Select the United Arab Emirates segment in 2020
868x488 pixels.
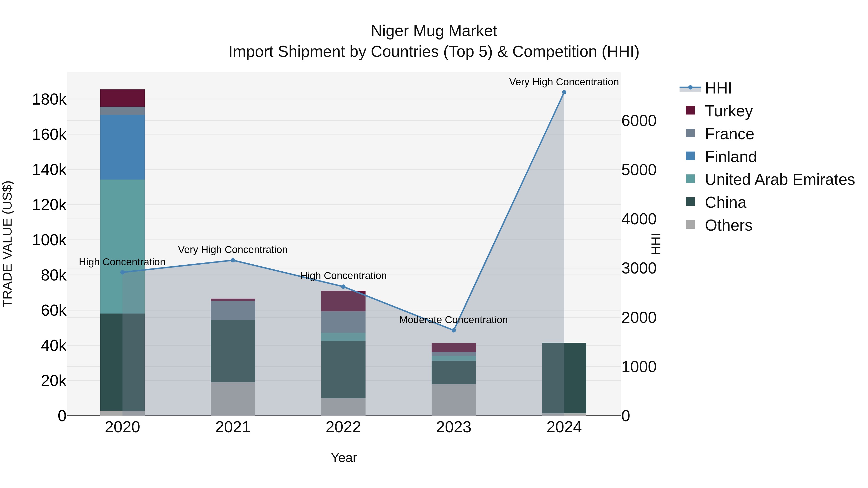(x=122, y=247)
